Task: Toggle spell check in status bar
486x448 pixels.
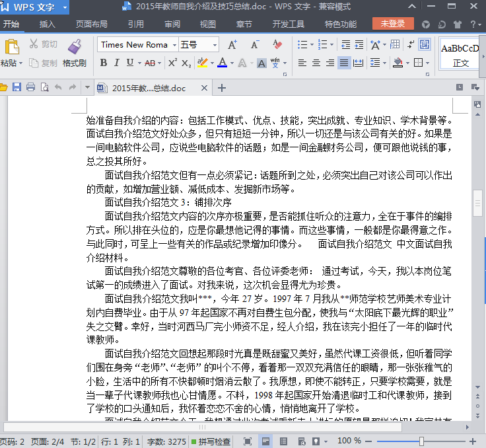Action: (211, 441)
